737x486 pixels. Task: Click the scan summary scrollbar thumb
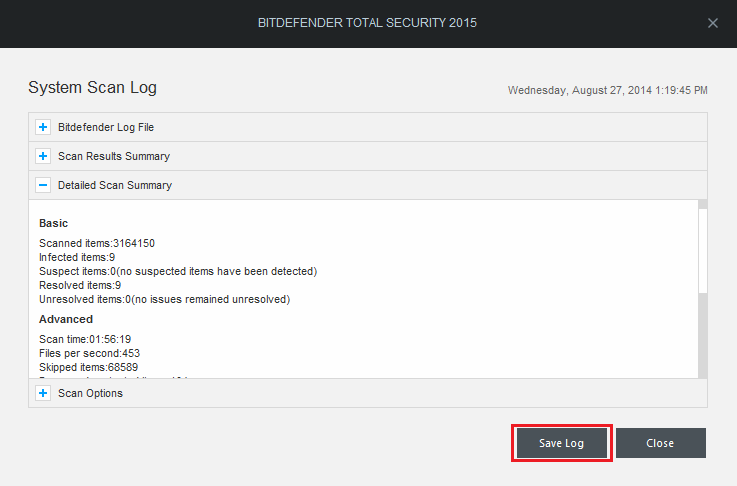point(703,251)
